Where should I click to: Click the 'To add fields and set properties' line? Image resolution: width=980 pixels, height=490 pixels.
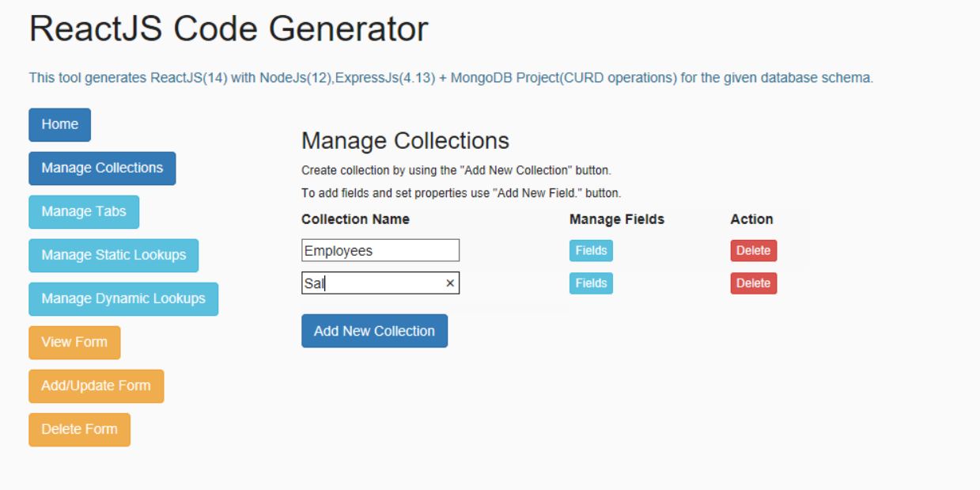pyautogui.click(x=461, y=193)
